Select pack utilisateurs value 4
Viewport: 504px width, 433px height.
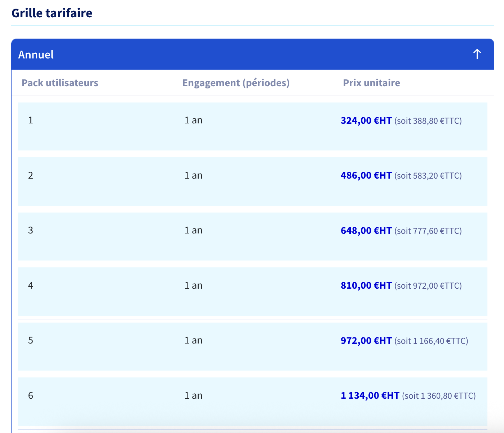(31, 285)
